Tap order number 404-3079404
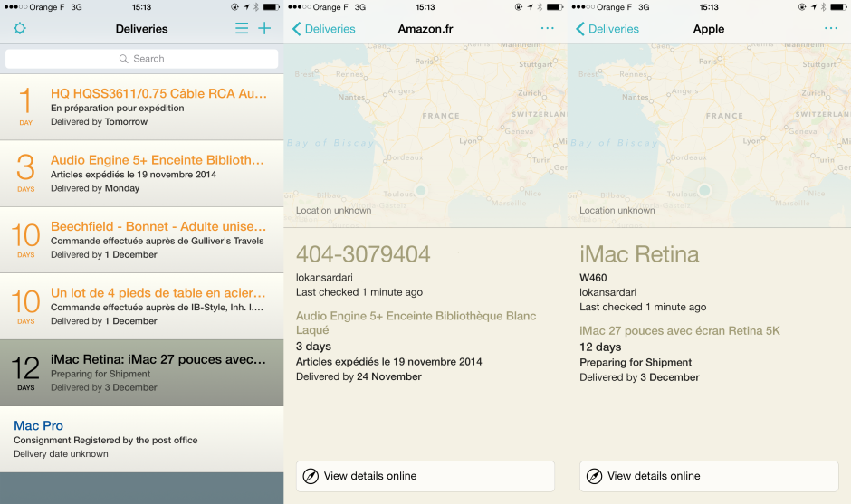The height and width of the screenshot is (504, 851). coord(363,254)
